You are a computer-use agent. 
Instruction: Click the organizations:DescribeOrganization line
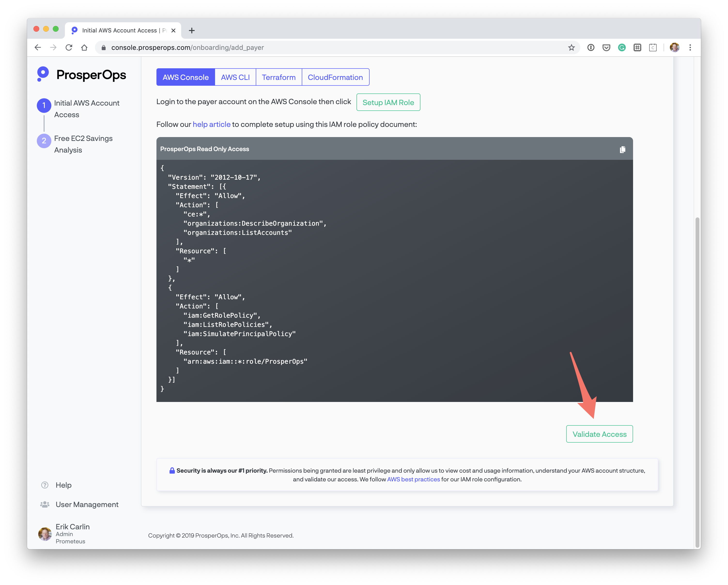pyautogui.click(x=255, y=223)
